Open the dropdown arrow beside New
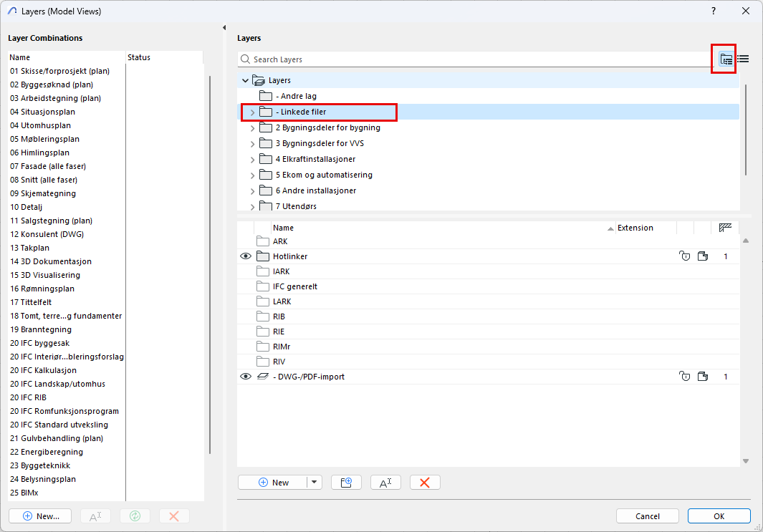Image resolution: width=763 pixels, height=532 pixels. coord(315,483)
